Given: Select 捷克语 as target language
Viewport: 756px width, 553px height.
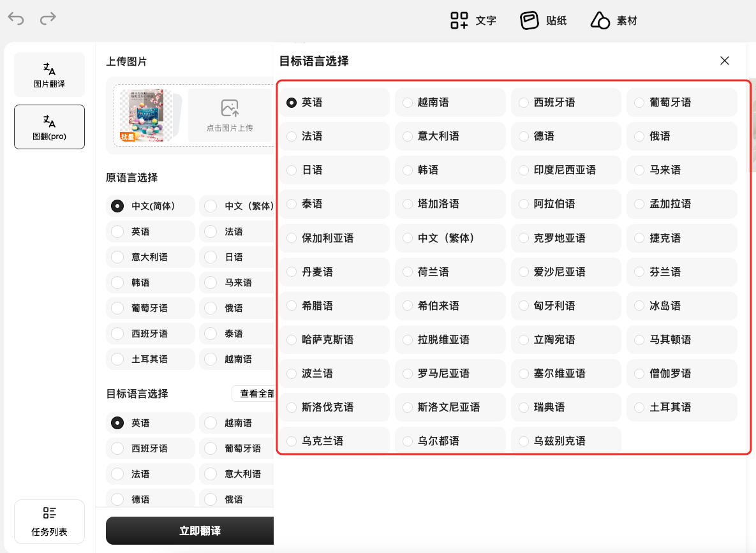Looking at the screenshot, I should coord(682,238).
